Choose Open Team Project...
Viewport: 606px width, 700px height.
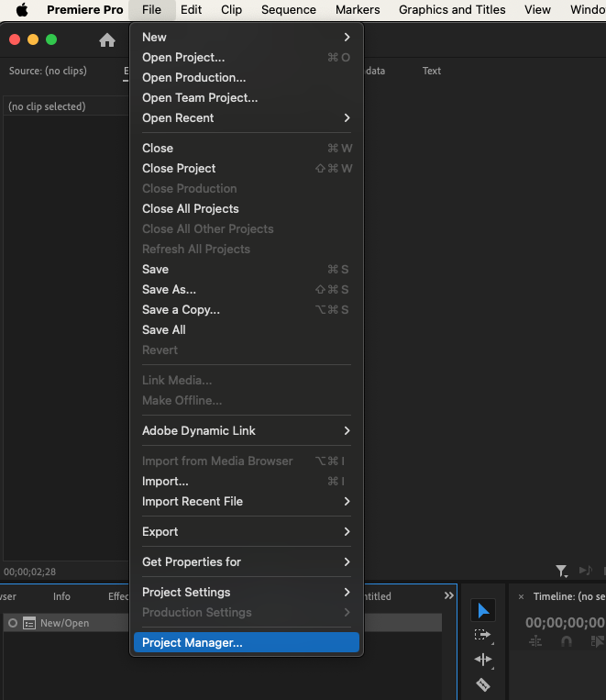tap(247, 97)
